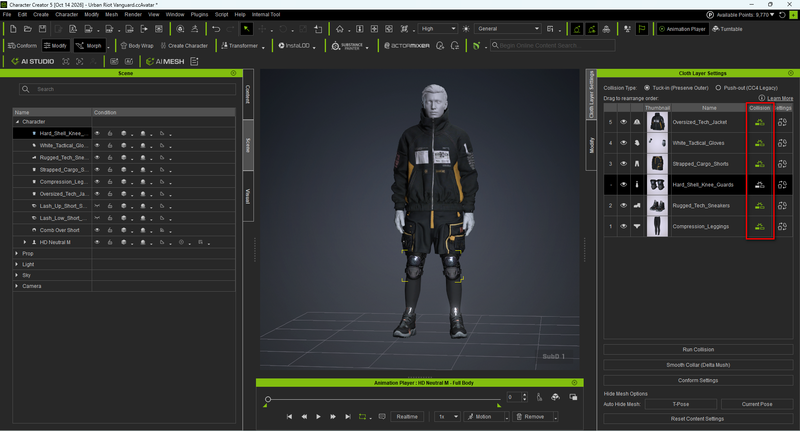This screenshot has width=800, height=431.
Task: Open the High render quality dropdown
Action: [438, 29]
